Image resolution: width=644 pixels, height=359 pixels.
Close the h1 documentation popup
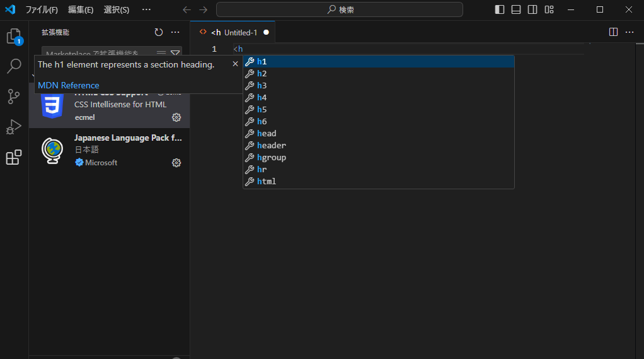pos(235,64)
